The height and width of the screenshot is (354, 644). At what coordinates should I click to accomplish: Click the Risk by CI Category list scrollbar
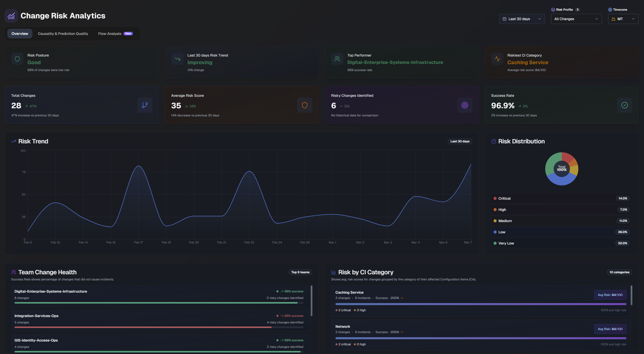point(632,295)
